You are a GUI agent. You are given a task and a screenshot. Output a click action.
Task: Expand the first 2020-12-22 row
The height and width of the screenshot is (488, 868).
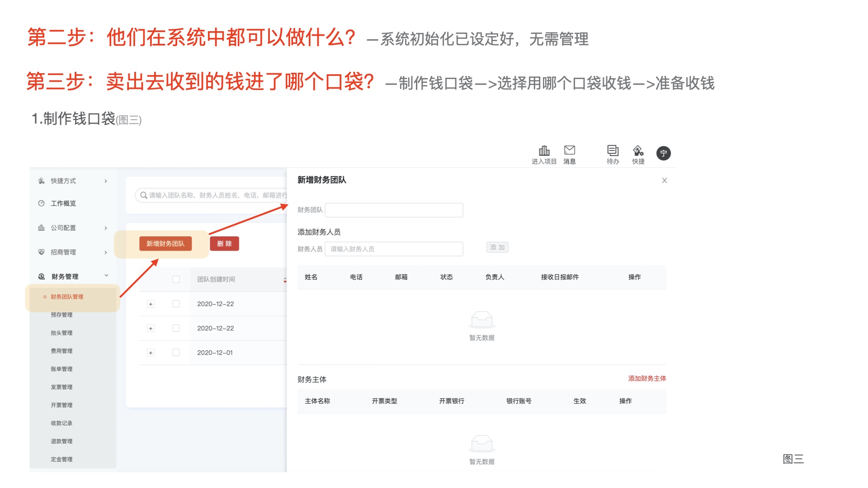coord(151,304)
